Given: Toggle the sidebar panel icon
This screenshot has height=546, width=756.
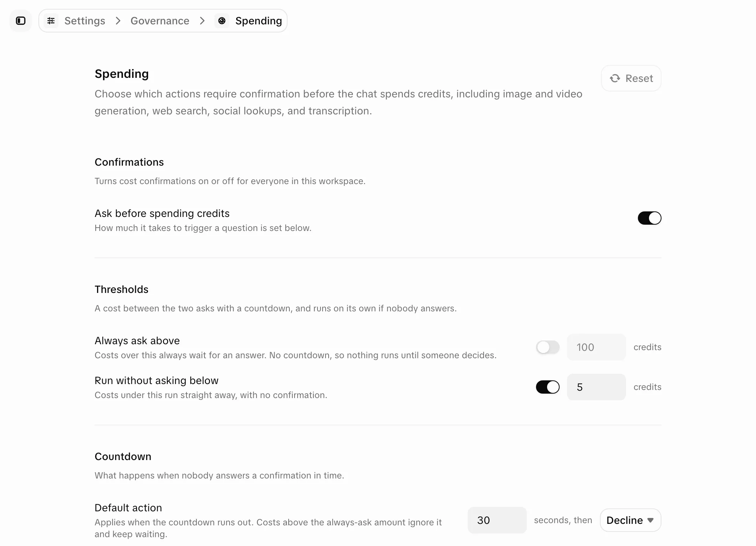Looking at the screenshot, I should point(21,21).
